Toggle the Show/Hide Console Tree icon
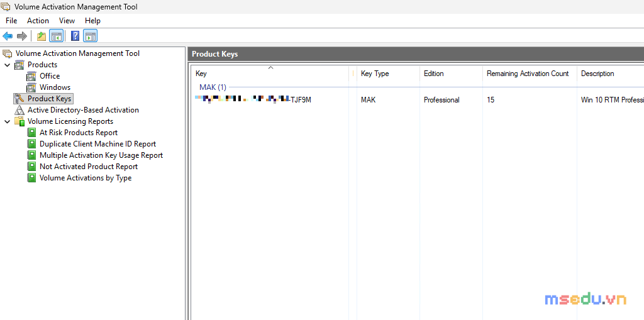 [x=56, y=36]
